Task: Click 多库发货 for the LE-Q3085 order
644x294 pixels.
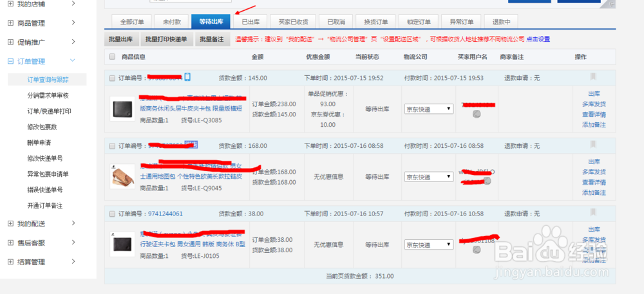Action: [x=594, y=104]
